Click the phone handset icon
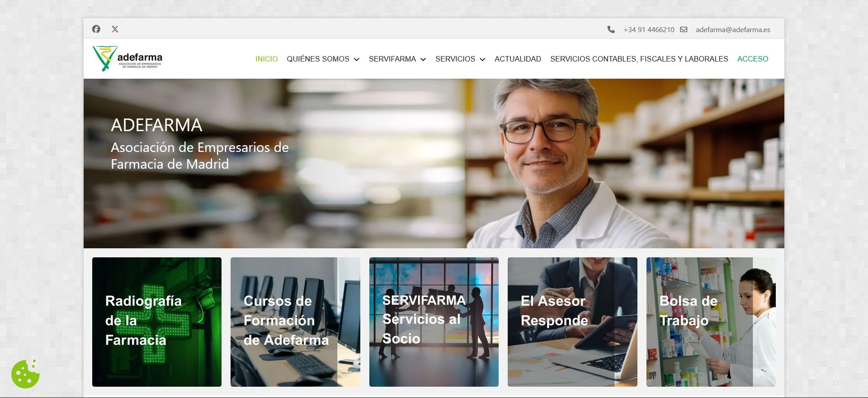Viewport: 868px width, 398px height. (611, 29)
